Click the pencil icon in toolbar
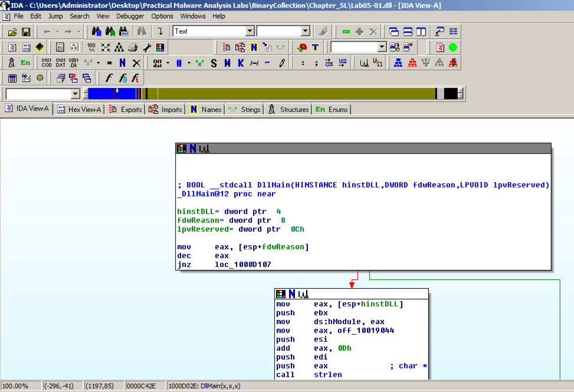574x392 pixels. coord(282,62)
